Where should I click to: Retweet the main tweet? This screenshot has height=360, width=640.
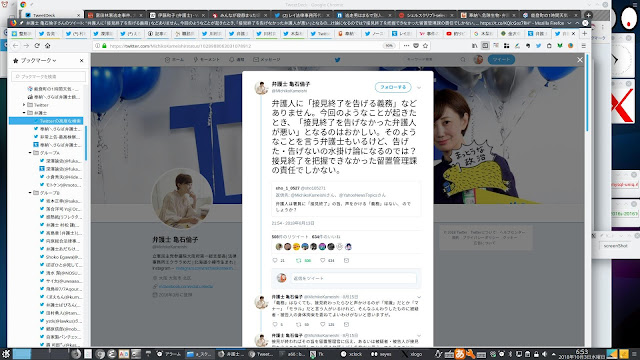click(x=298, y=260)
